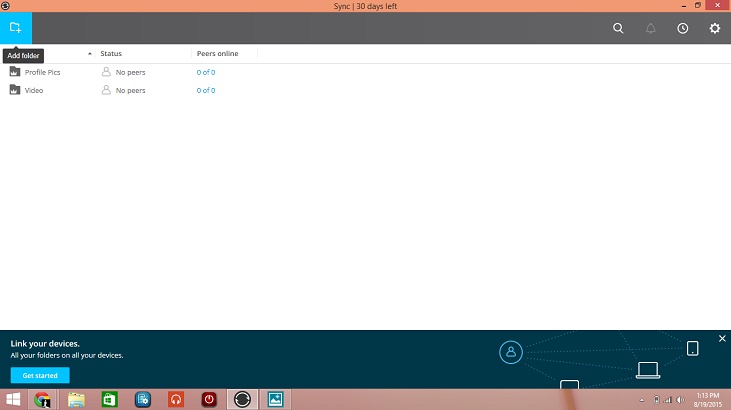
Task: Close the Link your devices banner
Action: click(x=722, y=339)
